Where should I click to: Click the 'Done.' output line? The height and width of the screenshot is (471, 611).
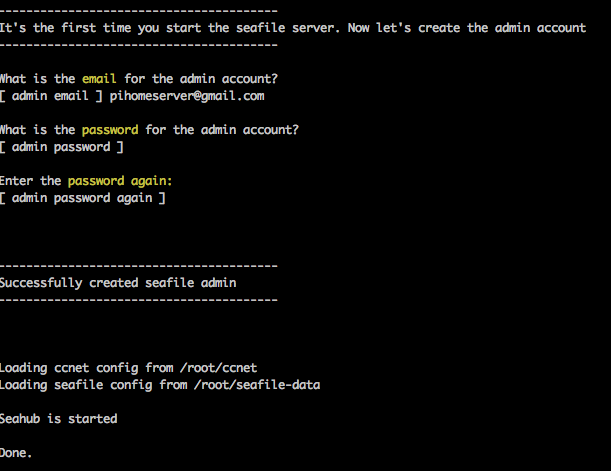[x=16, y=453]
